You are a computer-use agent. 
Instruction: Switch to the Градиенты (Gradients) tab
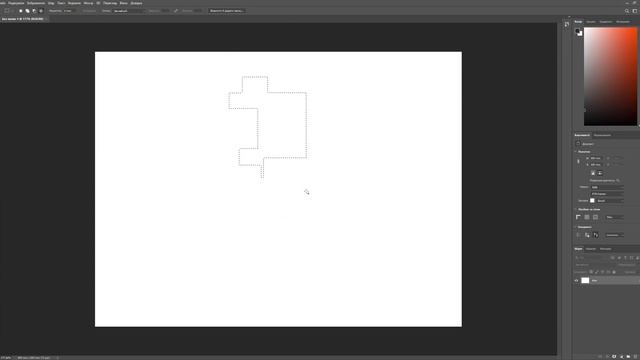606,22
